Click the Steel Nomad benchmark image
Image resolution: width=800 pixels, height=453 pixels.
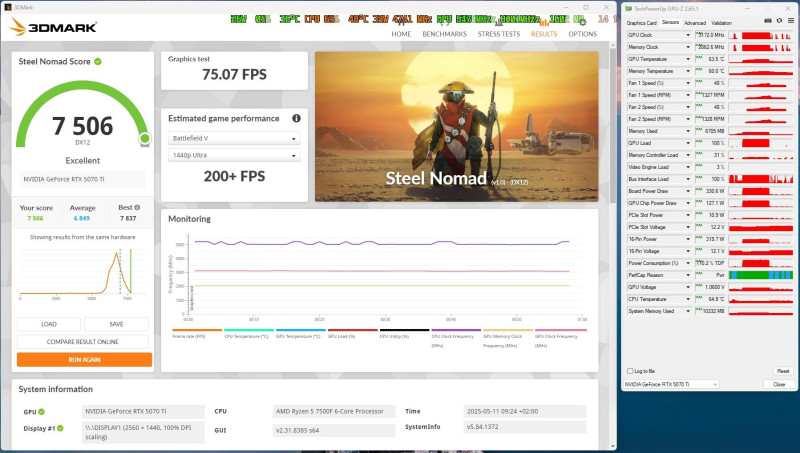[457, 127]
